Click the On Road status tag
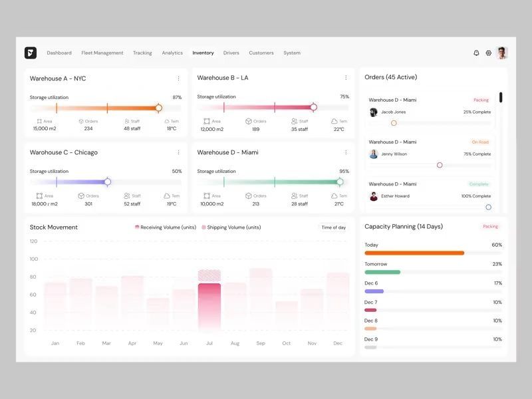Screen dimensions: 532x399 [x=480, y=142]
